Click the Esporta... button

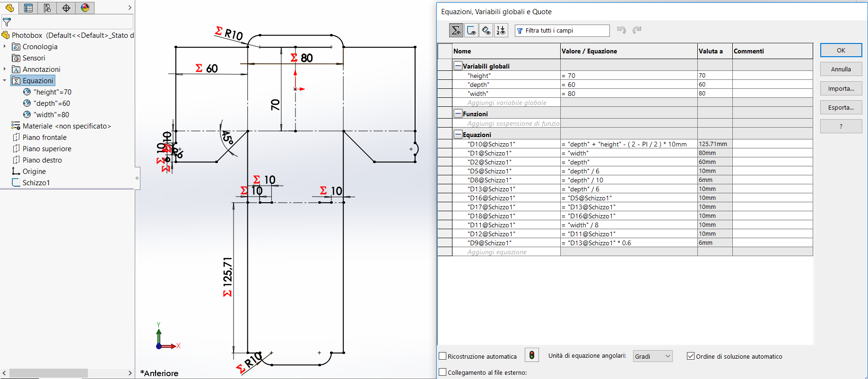(x=841, y=107)
